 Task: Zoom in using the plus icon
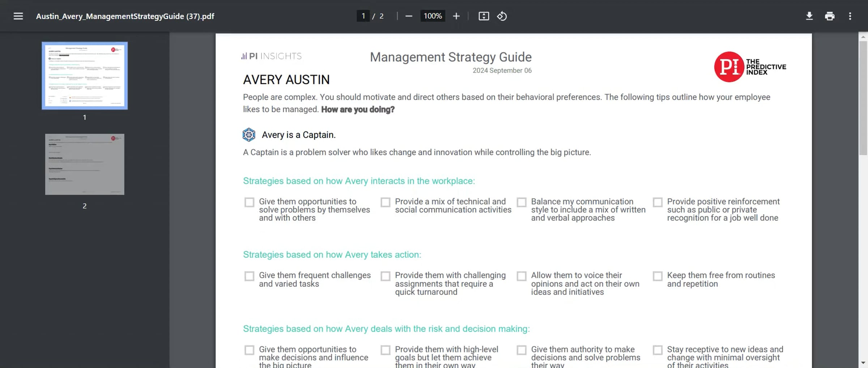coord(456,16)
